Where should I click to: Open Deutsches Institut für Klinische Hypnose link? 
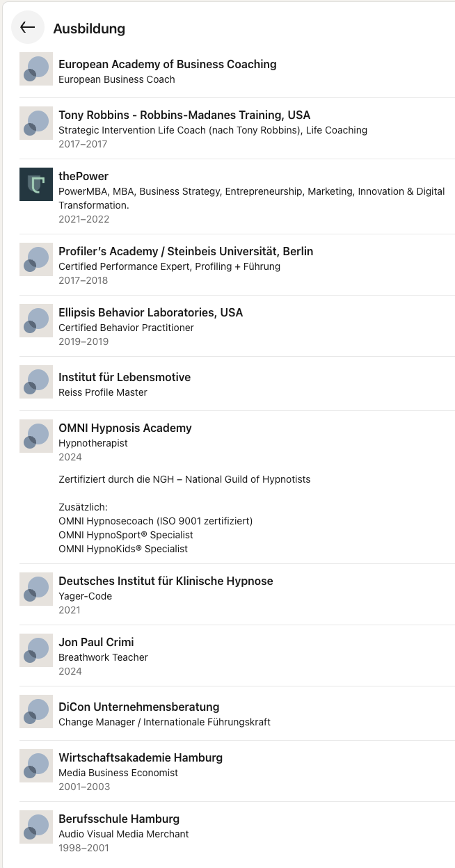point(166,581)
